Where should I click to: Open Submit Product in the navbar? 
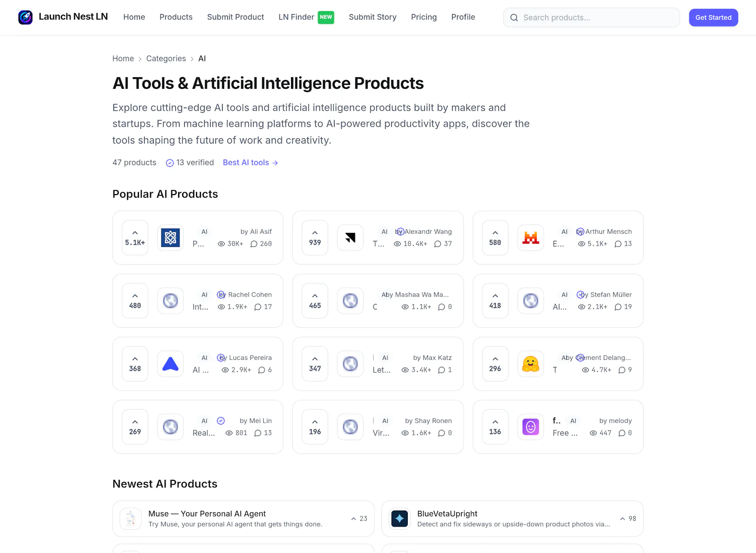(235, 17)
